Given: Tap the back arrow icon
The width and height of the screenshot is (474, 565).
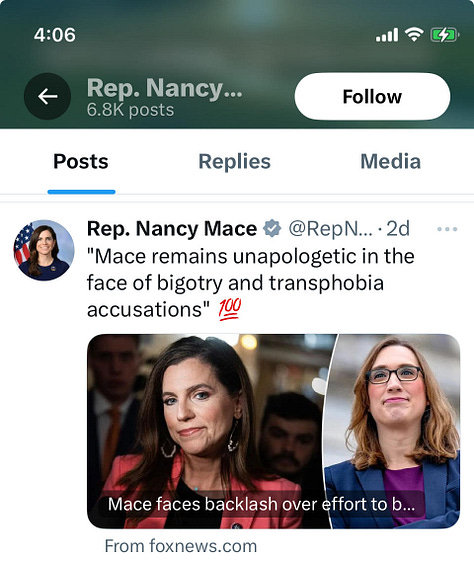Looking at the screenshot, I should tap(47, 97).
